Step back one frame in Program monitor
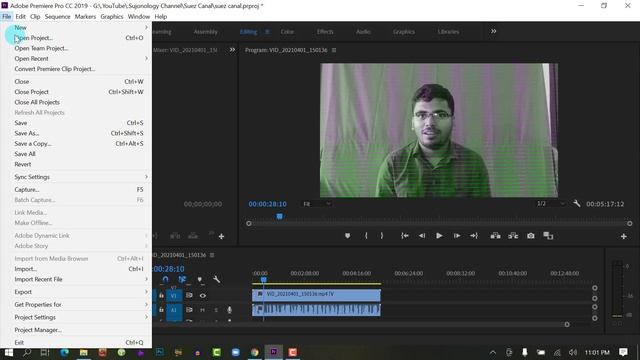The image size is (640, 360). click(x=422, y=236)
